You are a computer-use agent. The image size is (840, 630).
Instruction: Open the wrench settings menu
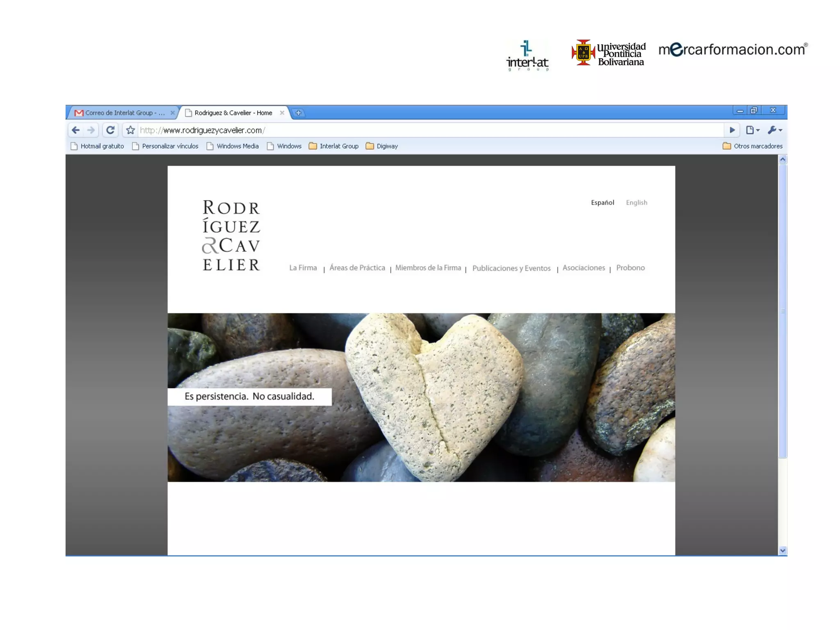click(774, 130)
